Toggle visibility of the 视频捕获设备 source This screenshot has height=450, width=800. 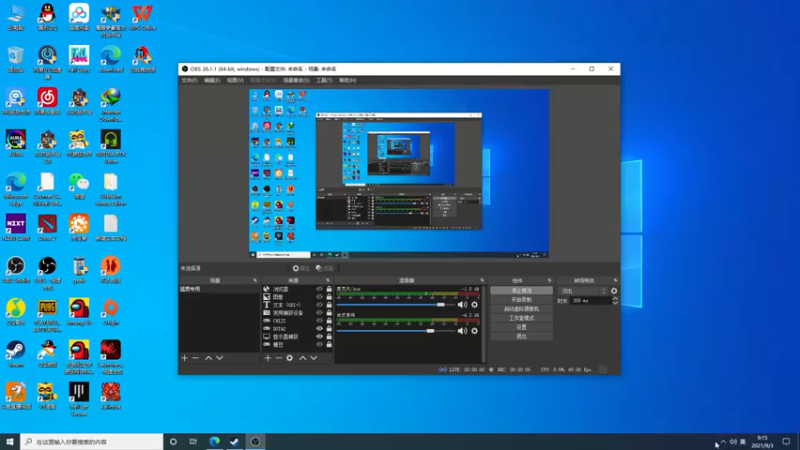pyautogui.click(x=319, y=313)
